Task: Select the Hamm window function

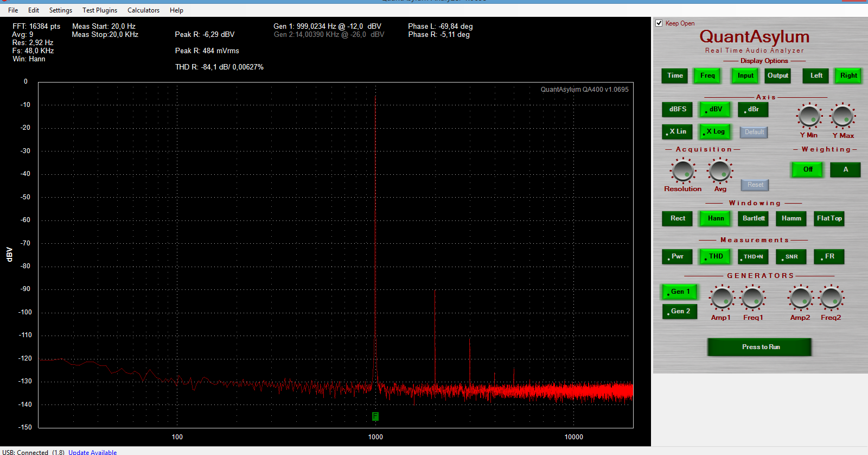Action: [x=791, y=218]
